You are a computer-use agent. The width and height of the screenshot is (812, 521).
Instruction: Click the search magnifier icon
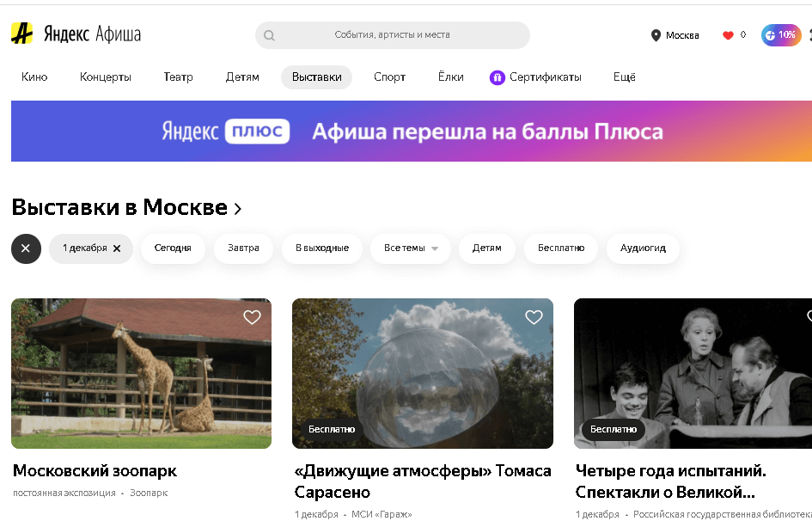click(269, 35)
